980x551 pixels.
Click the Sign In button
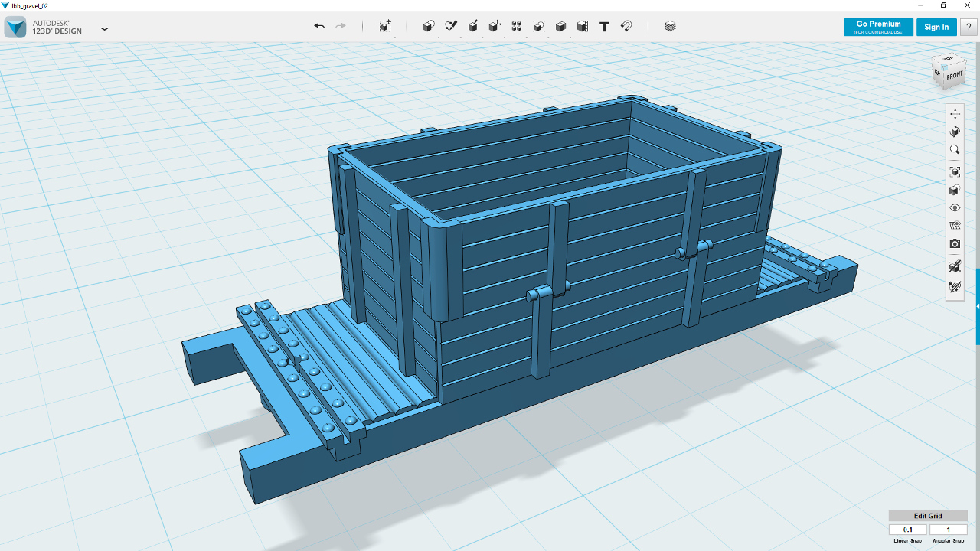[x=936, y=28]
